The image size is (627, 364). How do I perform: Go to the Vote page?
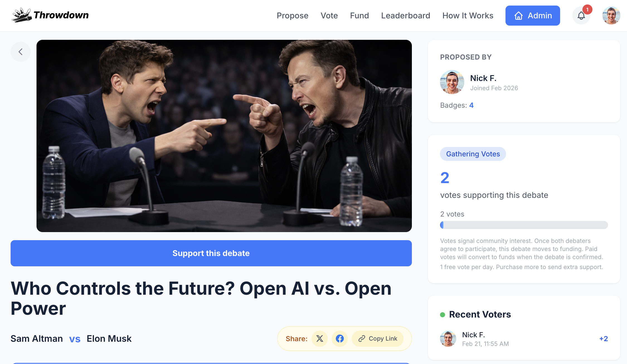click(x=329, y=16)
